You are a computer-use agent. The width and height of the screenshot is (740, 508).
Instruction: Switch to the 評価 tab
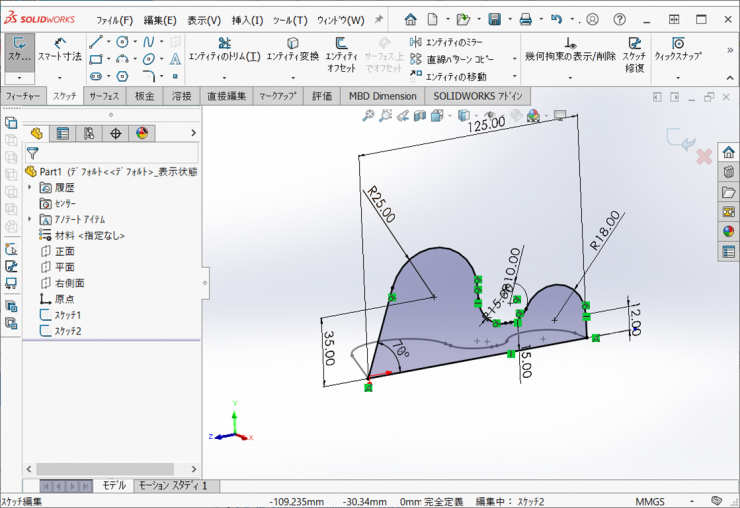pos(321,96)
